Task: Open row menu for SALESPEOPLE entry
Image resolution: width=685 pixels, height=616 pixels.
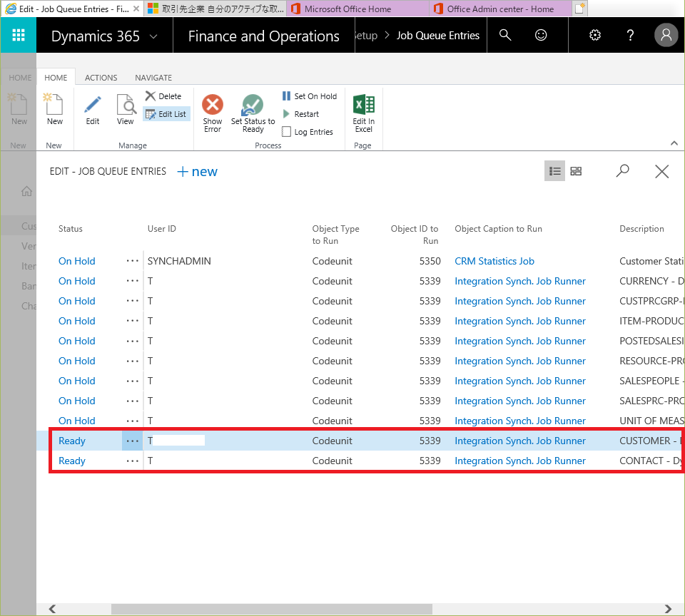Action: [133, 381]
